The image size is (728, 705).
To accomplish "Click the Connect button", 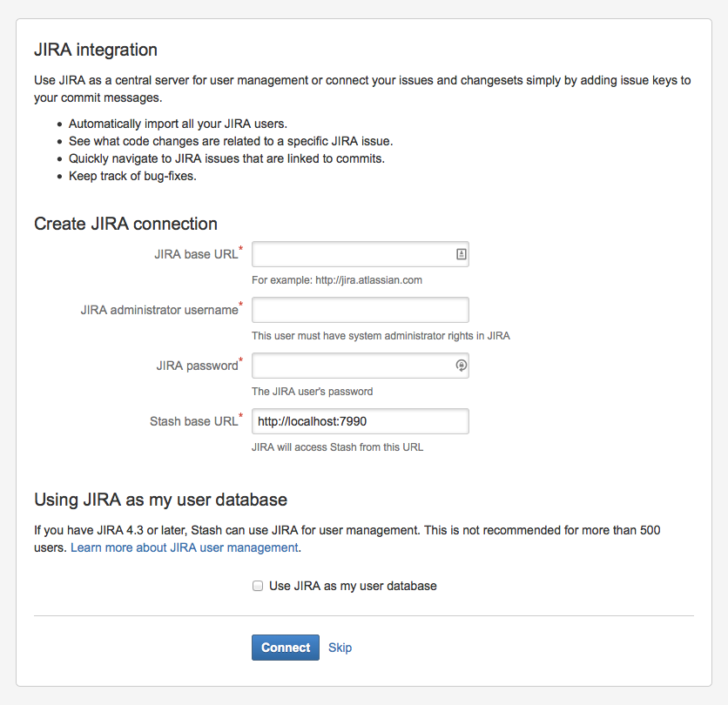I will (x=286, y=648).
